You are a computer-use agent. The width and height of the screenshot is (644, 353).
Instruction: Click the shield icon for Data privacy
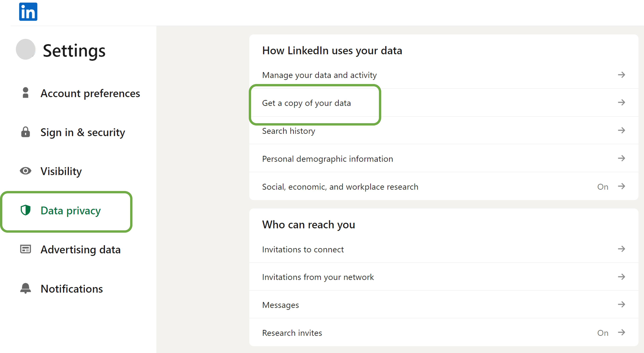[26, 210]
